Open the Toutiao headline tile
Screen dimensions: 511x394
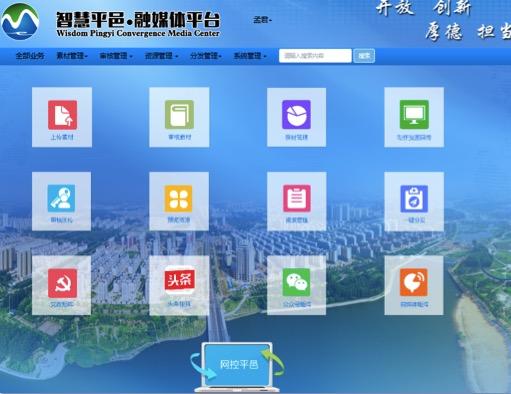(x=179, y=285)
